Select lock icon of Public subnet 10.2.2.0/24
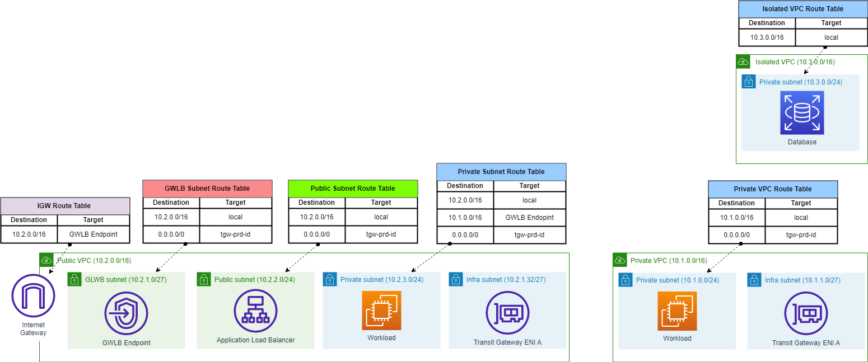The width and height of the screenshot is (868, 362). 204,280
